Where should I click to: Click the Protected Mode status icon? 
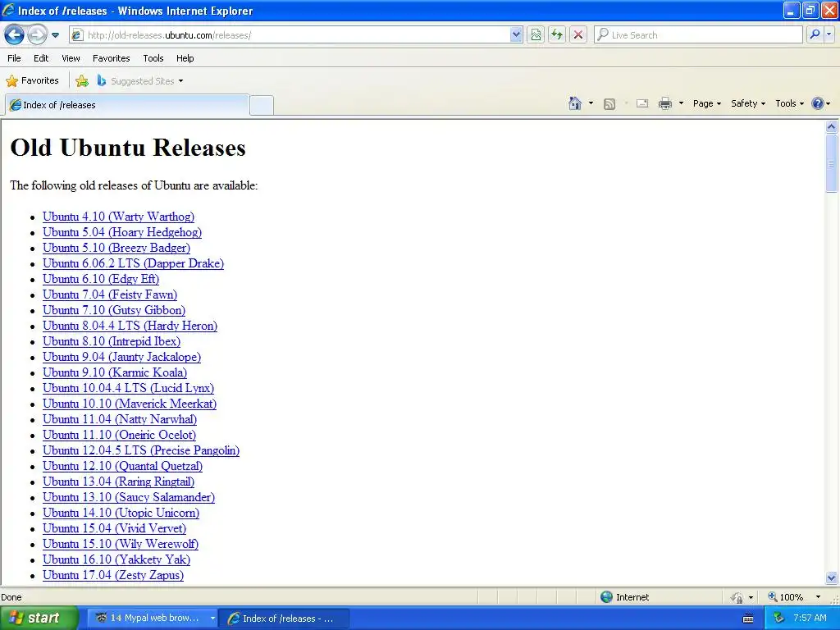[737, 597]
